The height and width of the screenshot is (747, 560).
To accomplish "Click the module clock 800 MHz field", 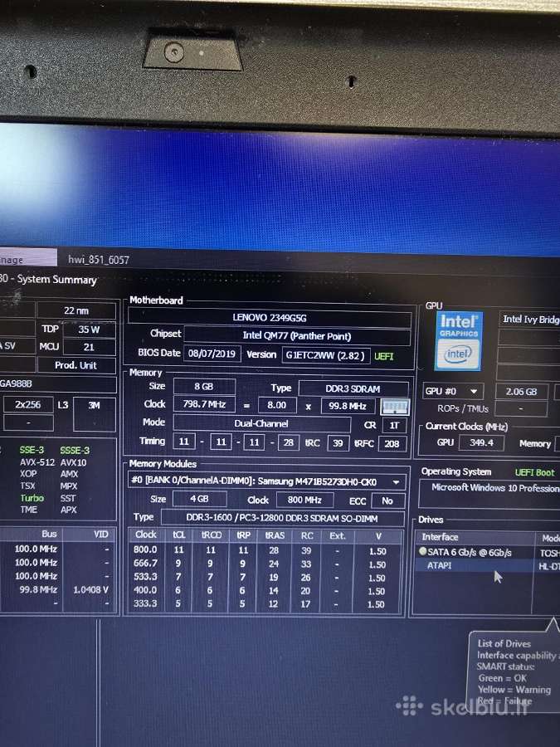I will point(304,500).
